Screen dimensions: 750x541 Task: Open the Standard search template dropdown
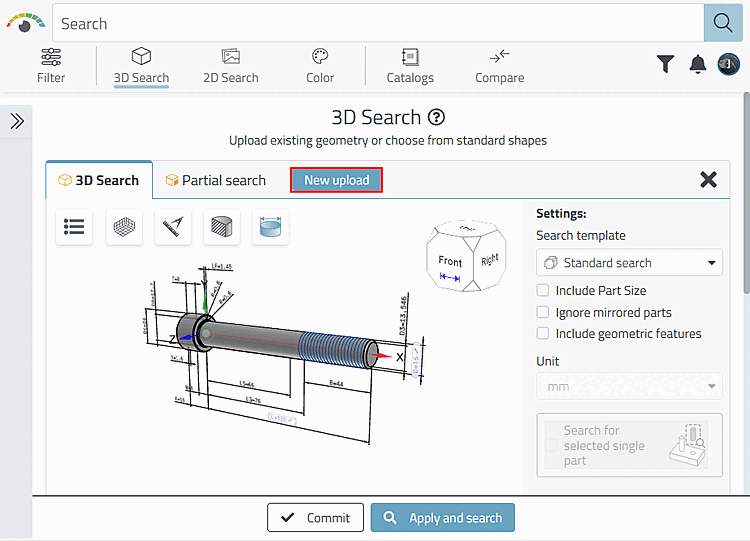(x=629, y=263)
